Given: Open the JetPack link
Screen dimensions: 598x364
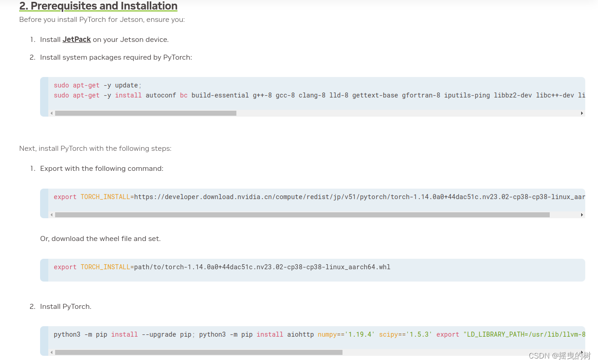Looking at the screenshot, I should [77, 40].
